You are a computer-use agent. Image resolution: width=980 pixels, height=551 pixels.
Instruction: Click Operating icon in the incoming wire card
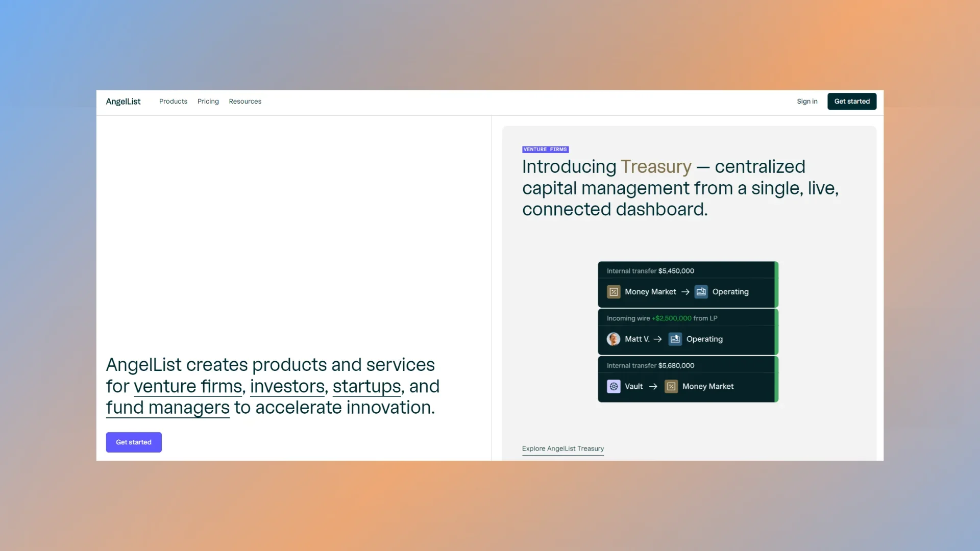675,339
